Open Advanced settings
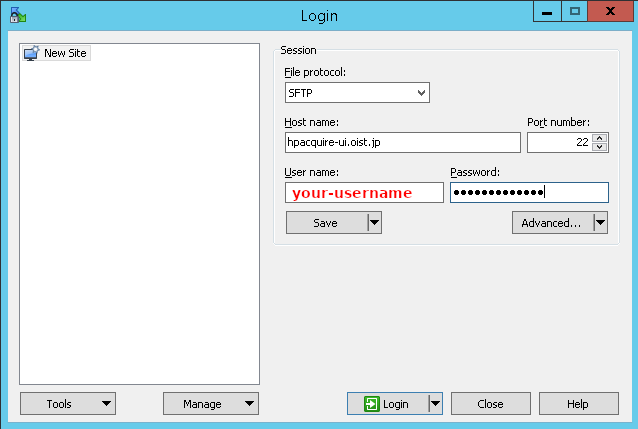Image resolution: width=638 pixels, height=429 pixels. coord(551,223)
